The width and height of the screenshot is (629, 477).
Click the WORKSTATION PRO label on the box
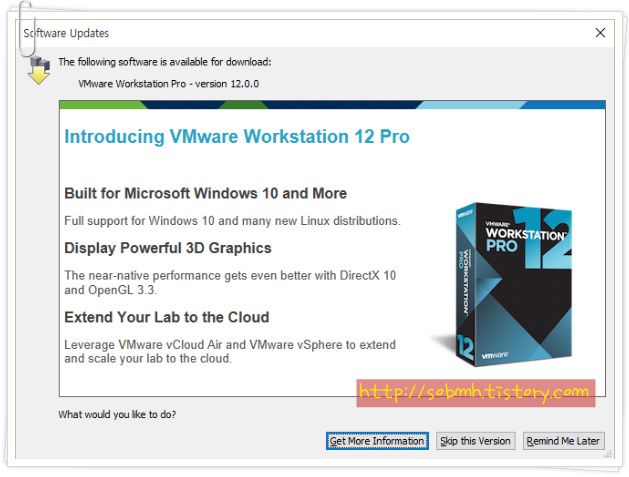523,238
